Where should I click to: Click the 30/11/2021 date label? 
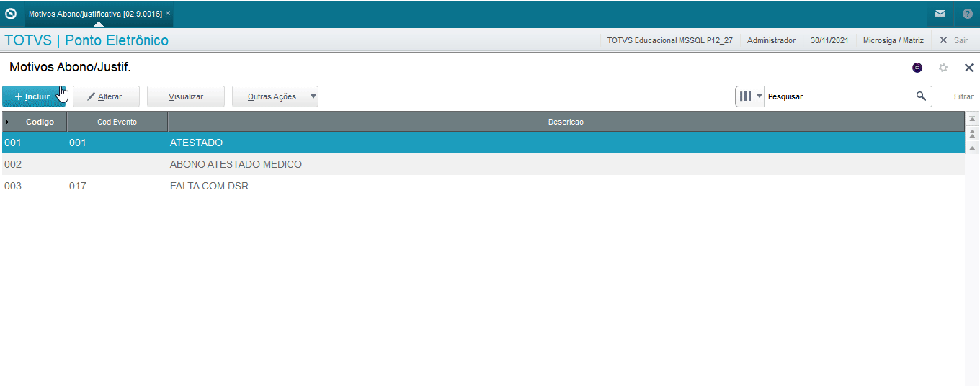(829, 40)
